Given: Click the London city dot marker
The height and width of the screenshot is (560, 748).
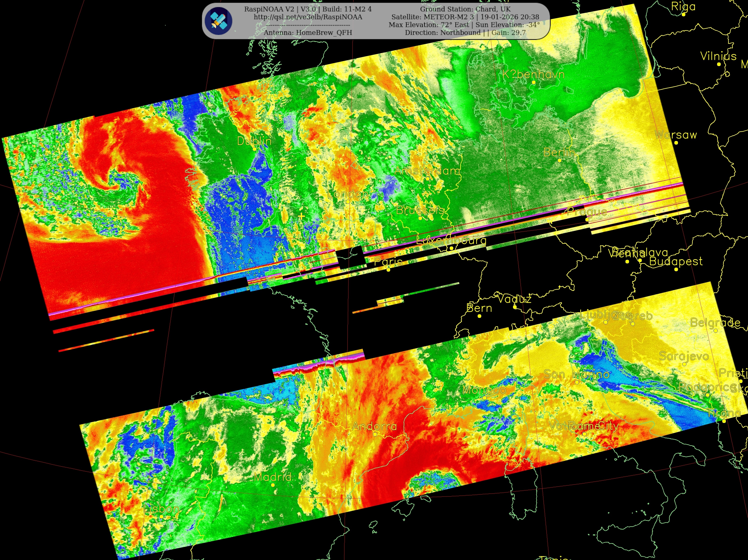Looking at the screenshot, I should [348, 202].
